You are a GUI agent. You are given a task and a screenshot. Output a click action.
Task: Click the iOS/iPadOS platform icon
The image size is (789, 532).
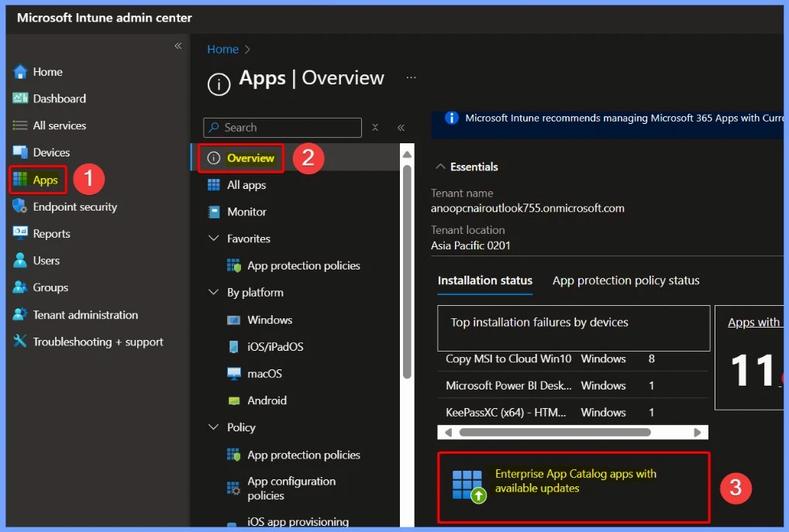234,346
